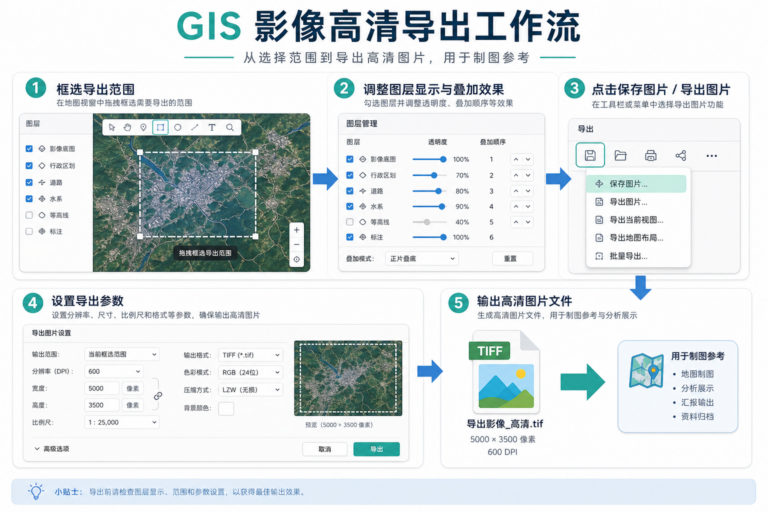768x512 pixels.
Task: Open the 叠加模式 正片叠底 dropdown
Action: coord(422,259)
